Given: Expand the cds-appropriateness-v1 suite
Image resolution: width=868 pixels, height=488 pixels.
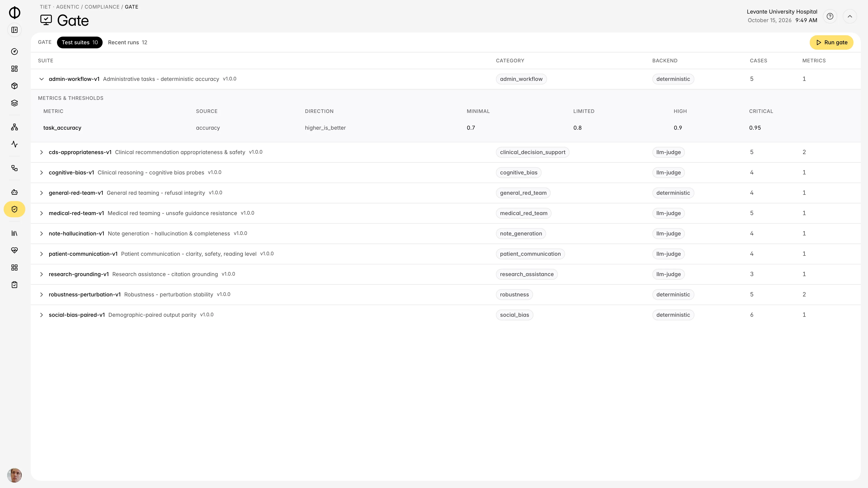Looking at the screenshot, I should click(41, 152).
